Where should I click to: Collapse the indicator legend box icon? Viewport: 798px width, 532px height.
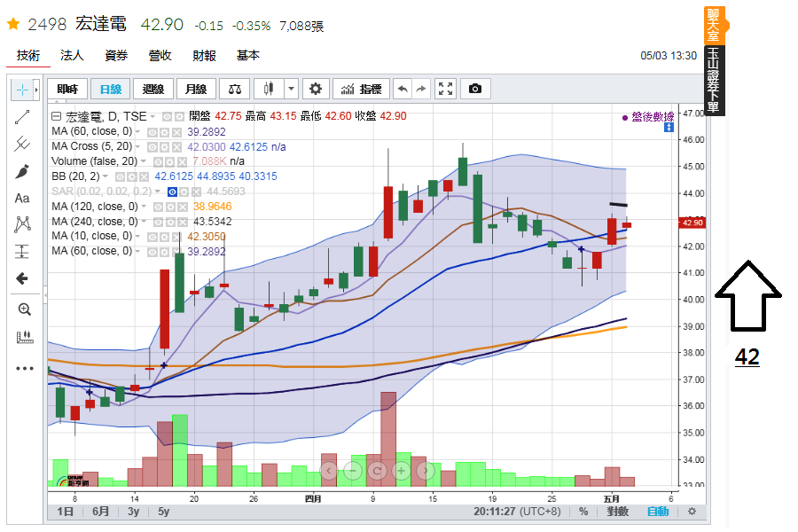click(56, 116)
